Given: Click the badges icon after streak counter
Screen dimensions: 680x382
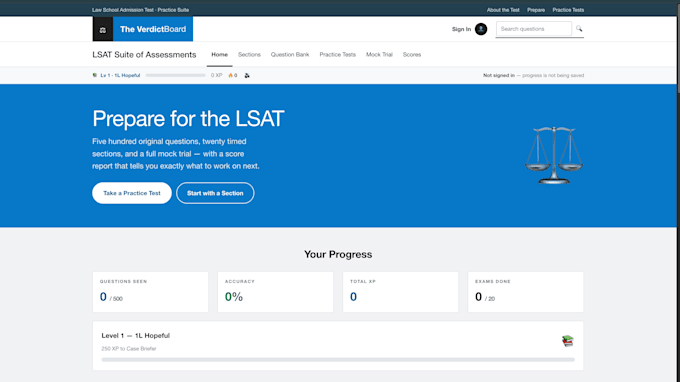Looking at the screenshot, I should (247, 75).
